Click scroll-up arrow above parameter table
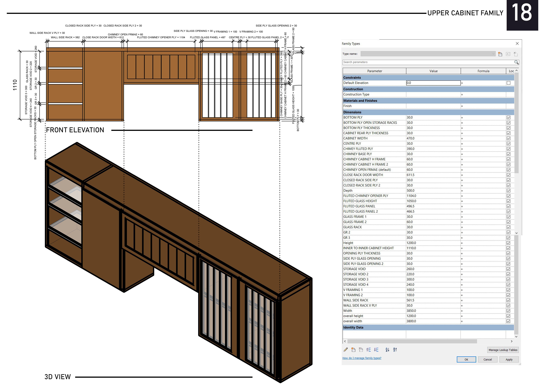The height and width of the screenshot is (392, 554). [517, 71]
